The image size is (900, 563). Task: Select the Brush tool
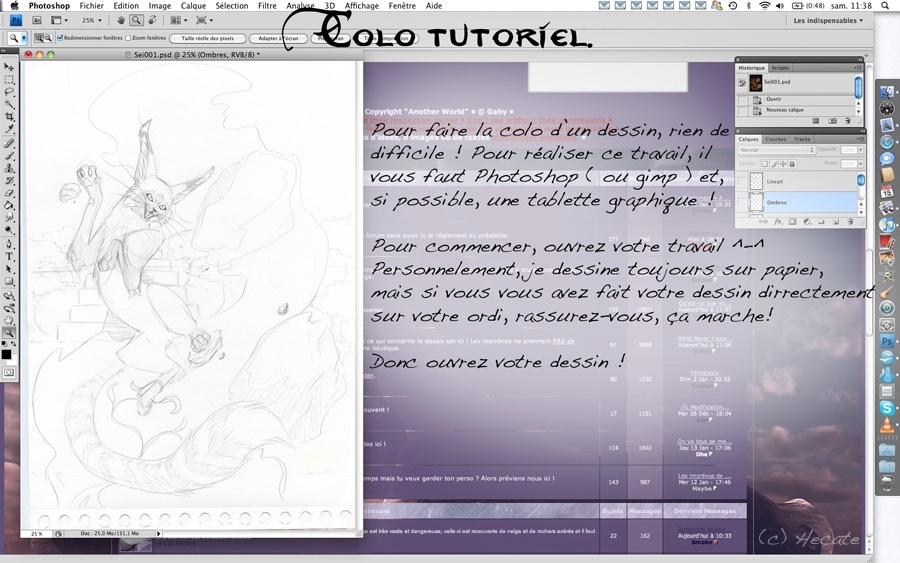tap(9, 156)
